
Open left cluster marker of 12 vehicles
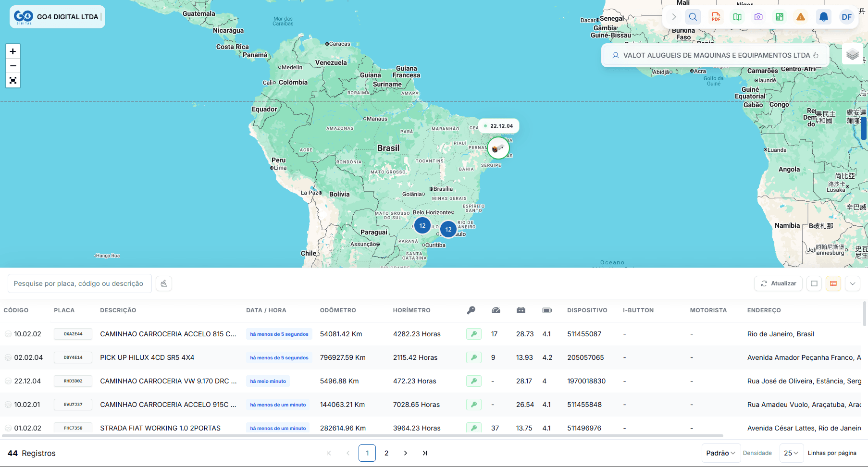click(x=422, y=225)
